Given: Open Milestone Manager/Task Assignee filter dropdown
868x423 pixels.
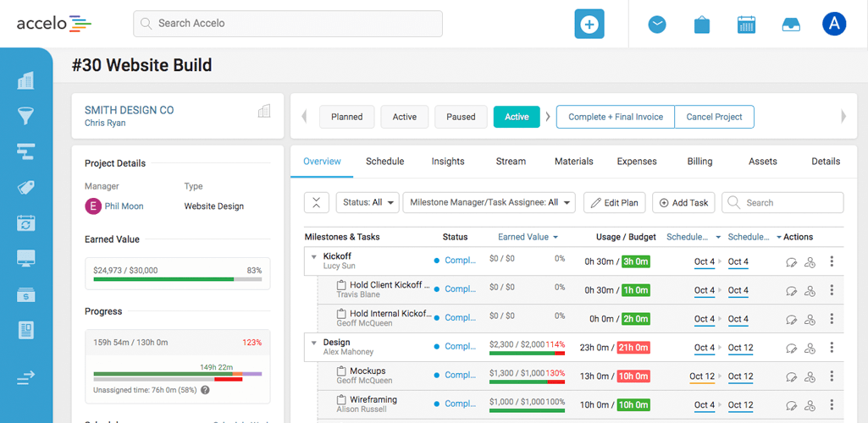Looking at the screenshot, I should (490, 203).
